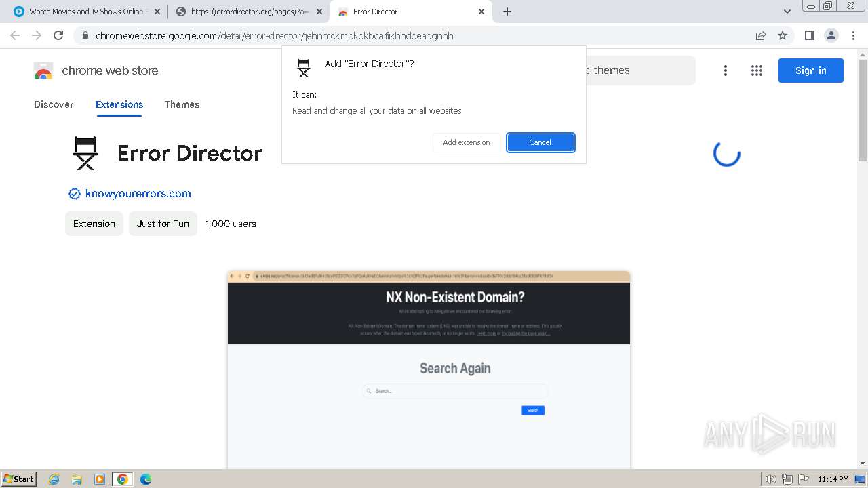Screen dimensions: 868x488
Task: Go forward to next page
Action: tap(37, 36)
